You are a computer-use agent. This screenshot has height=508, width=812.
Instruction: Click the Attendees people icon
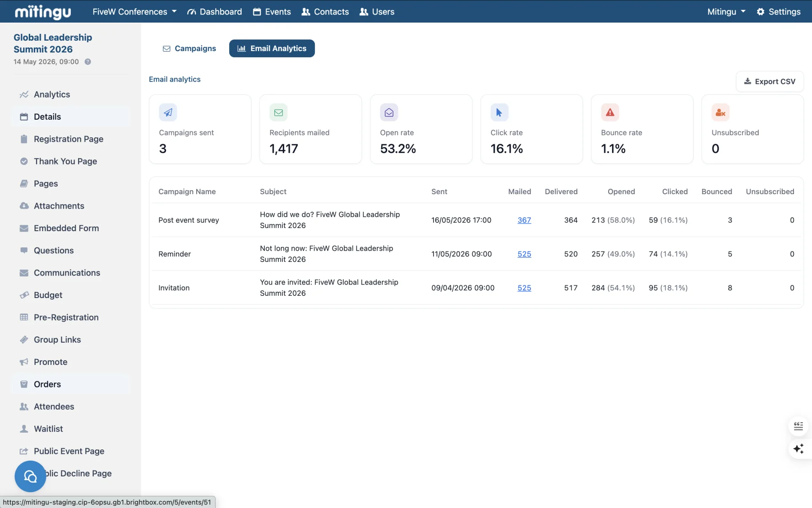(24, 406)
